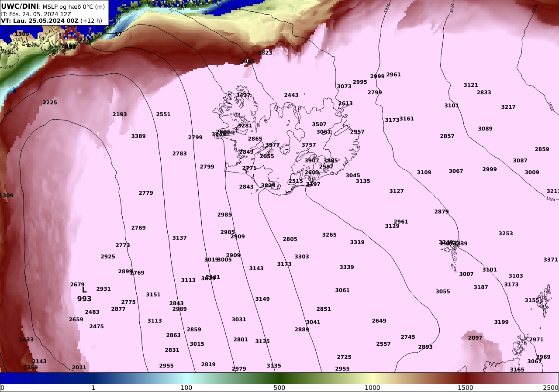
Task: Click the height value 2551
Action: tap(163, 114)
